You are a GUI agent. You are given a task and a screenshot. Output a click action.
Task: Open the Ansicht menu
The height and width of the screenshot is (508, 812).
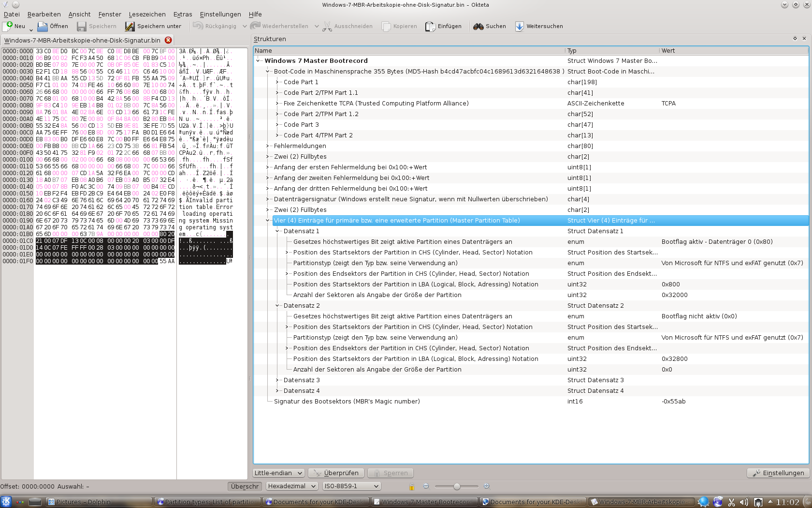tap(79, 15)
